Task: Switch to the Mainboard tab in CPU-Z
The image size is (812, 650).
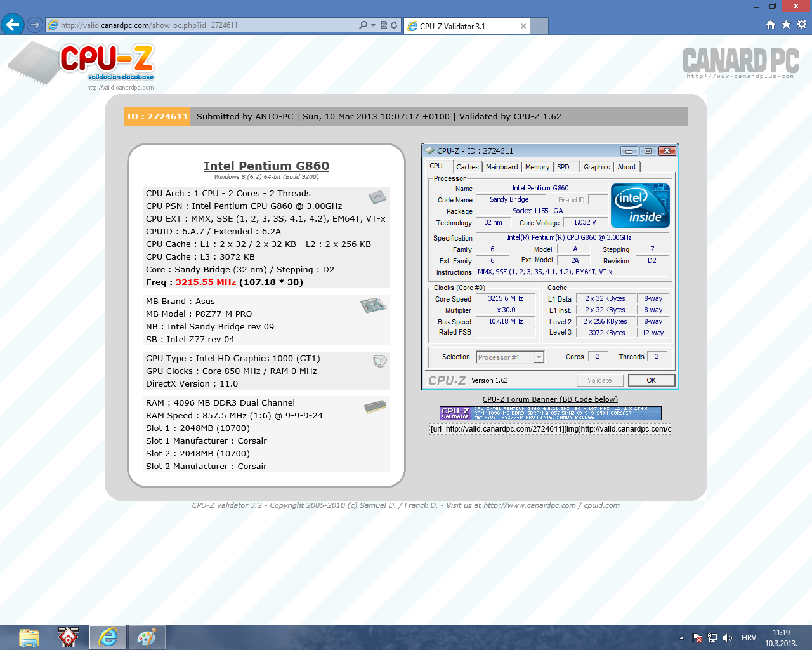Action: [502, 167]
